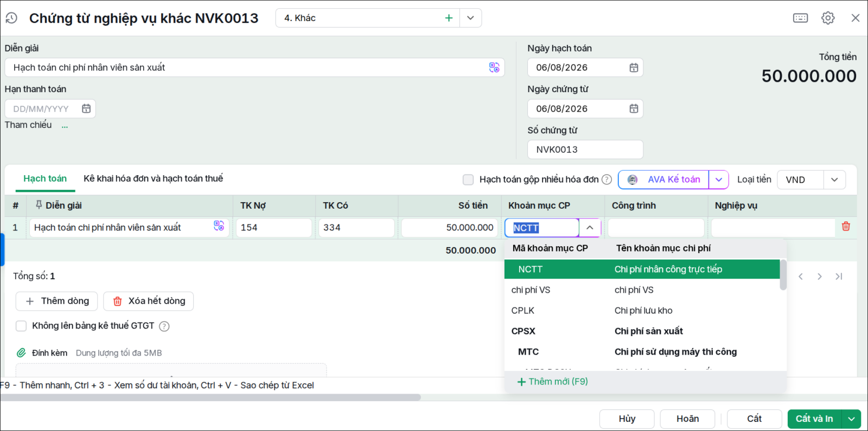Click 'Thêm mới (F9)' in dropdown footer
The width and height of the screenshot is (868, 431).
tap(552, 382)
